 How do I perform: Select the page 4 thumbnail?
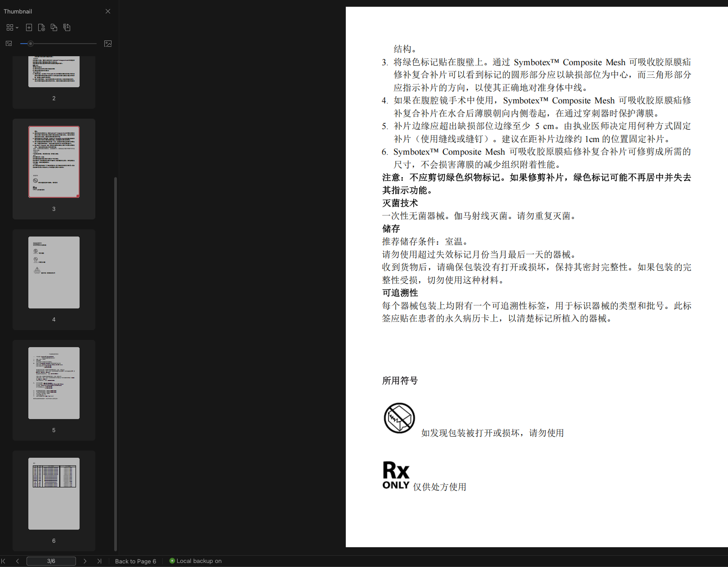pos(54,272)
